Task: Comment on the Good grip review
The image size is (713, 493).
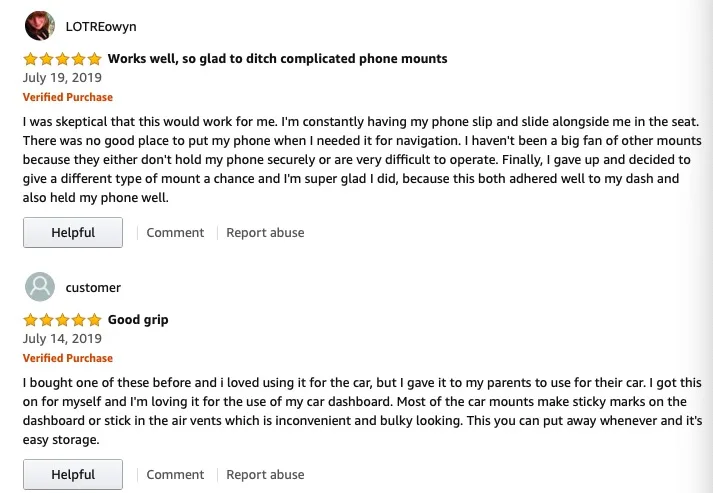Action: (x=175, y=475)
